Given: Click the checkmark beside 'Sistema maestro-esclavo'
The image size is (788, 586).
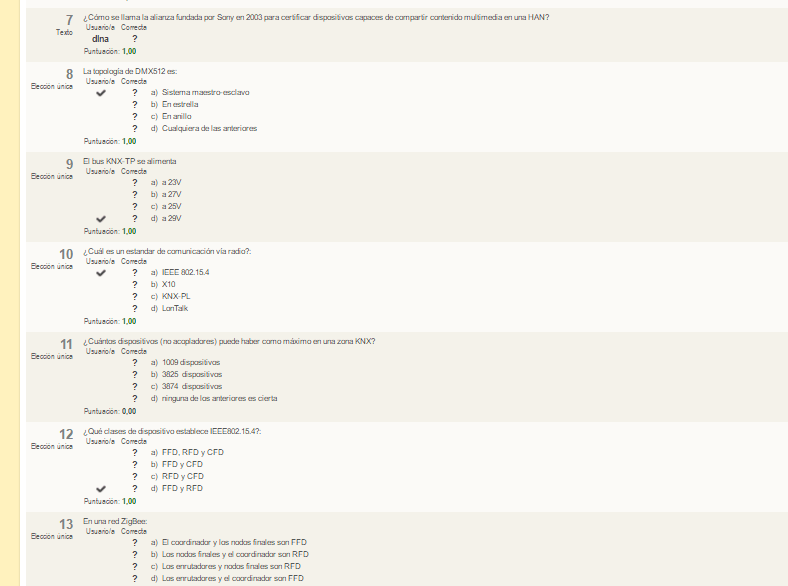Looking at the screenshot, I should (x=101, y=93).
